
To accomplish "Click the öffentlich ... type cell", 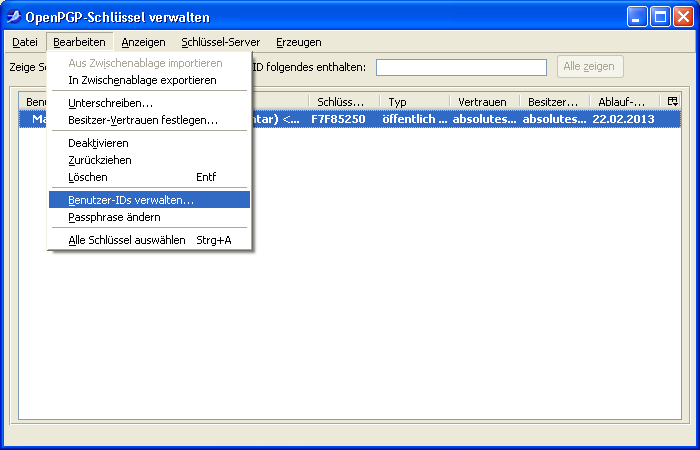I will [415, 119].
